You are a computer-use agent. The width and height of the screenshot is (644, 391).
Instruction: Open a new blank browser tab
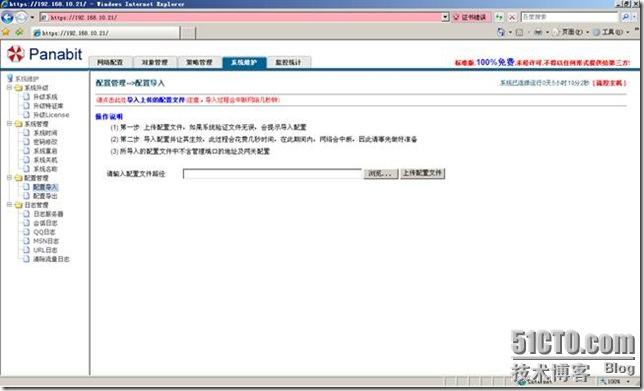(188, 33)
